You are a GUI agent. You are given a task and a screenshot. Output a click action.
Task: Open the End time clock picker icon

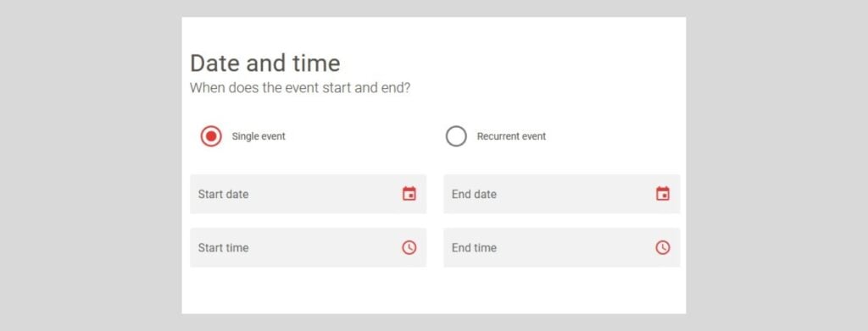tap(663, 247)
